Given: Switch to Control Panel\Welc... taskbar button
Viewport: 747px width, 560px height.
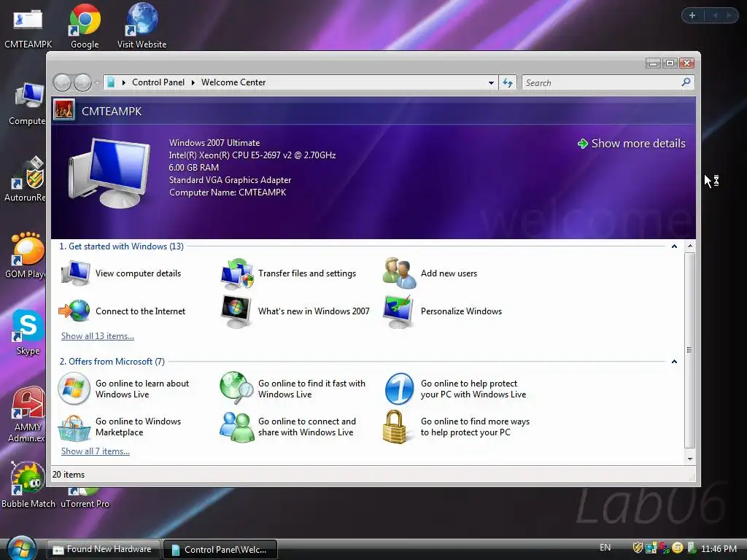Looking at the screenshot, I should click(x=220, y=549).
